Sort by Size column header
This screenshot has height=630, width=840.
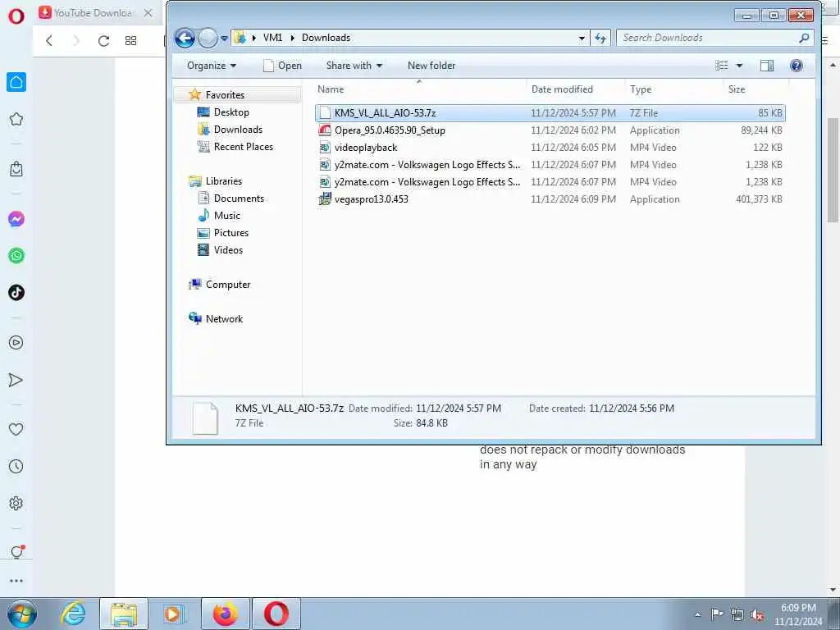(756, 89)
